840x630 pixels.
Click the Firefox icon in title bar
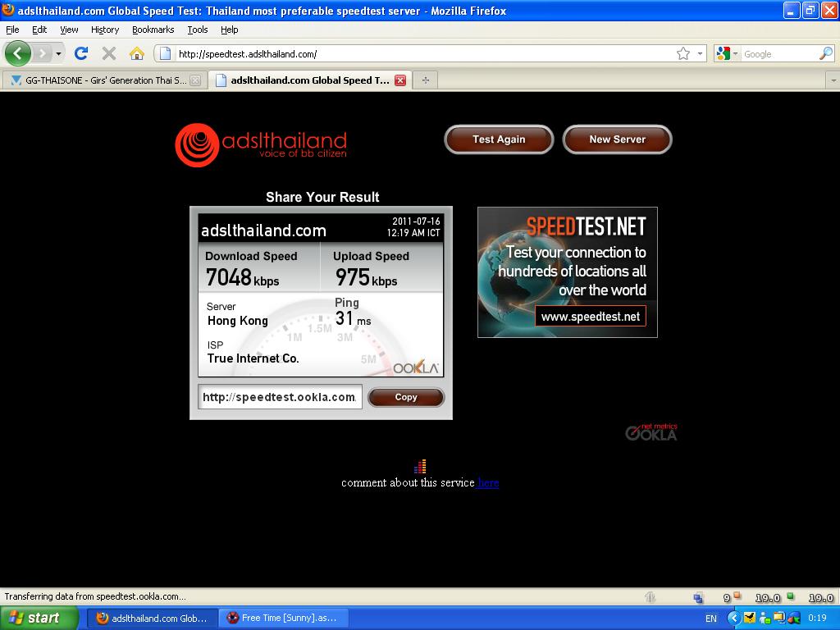pyautogui.click(x=8, y=10)
